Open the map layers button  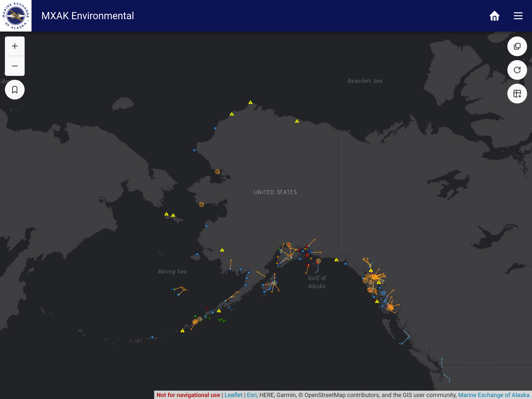(517, 46)
